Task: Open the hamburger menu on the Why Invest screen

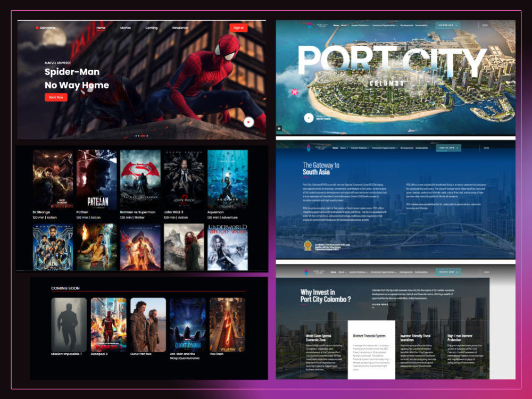Action: 487,272
